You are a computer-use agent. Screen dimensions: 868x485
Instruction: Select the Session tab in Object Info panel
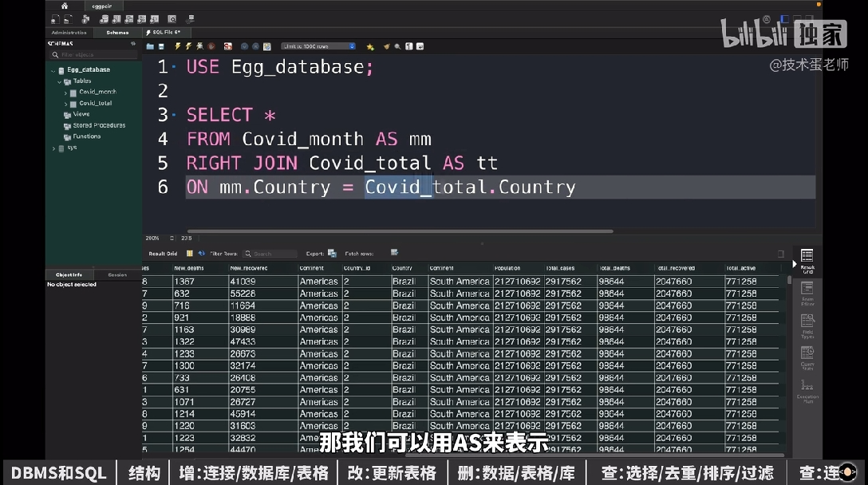pyautogui.click(x=118, y=274)
